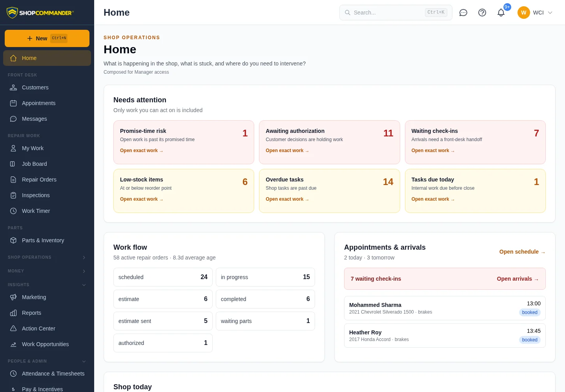Click the 9+ notification badge
Screen dimensions: 565x392
click(507, 7)
